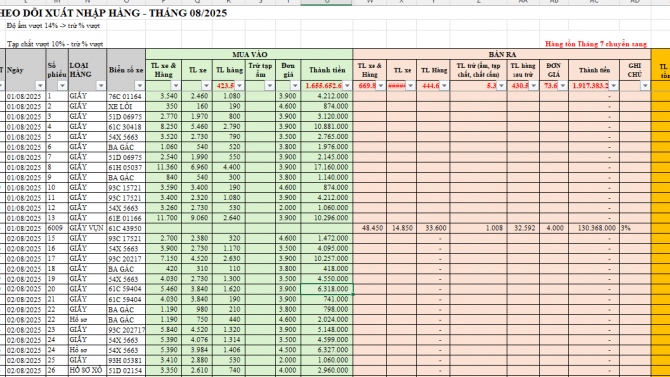Select the GHI CHÚ header cell
The image size is (670, 377).
pyautogui.click(x=635, y=70)
